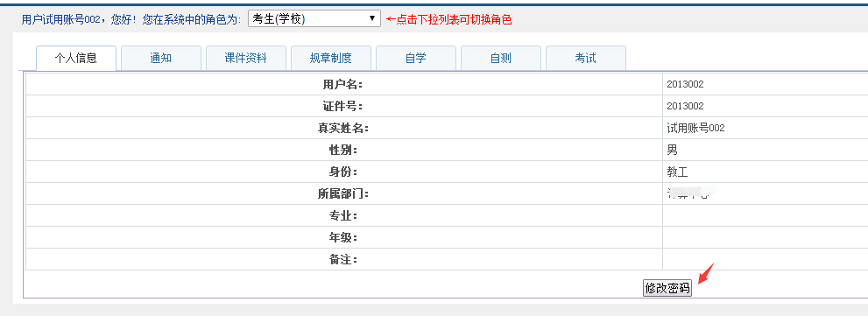
Task: Click the 证件号 value cell
Action: [x=765, y=106]
